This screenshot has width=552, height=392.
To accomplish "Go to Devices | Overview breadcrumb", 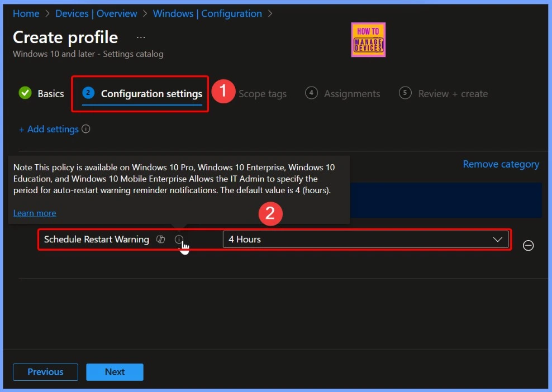I will point(96,13).
